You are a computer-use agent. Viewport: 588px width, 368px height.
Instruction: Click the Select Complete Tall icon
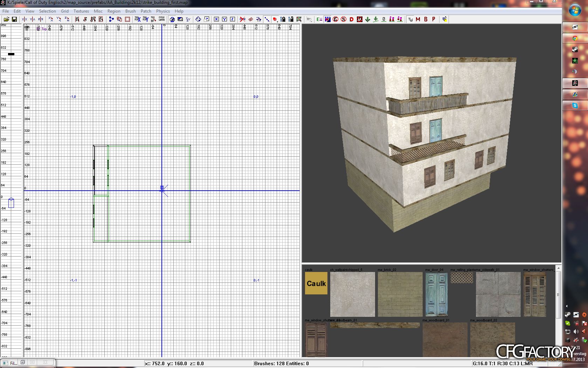tap(77, 19)
